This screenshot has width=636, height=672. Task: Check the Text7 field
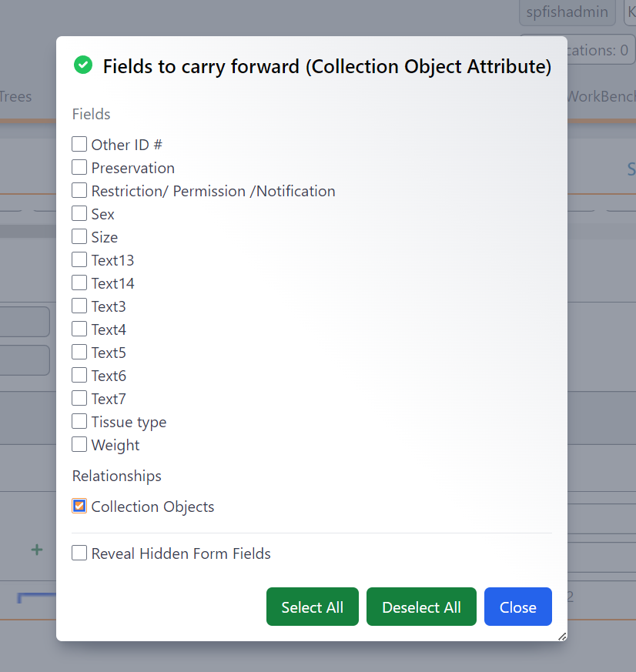[x=79, y=398]
